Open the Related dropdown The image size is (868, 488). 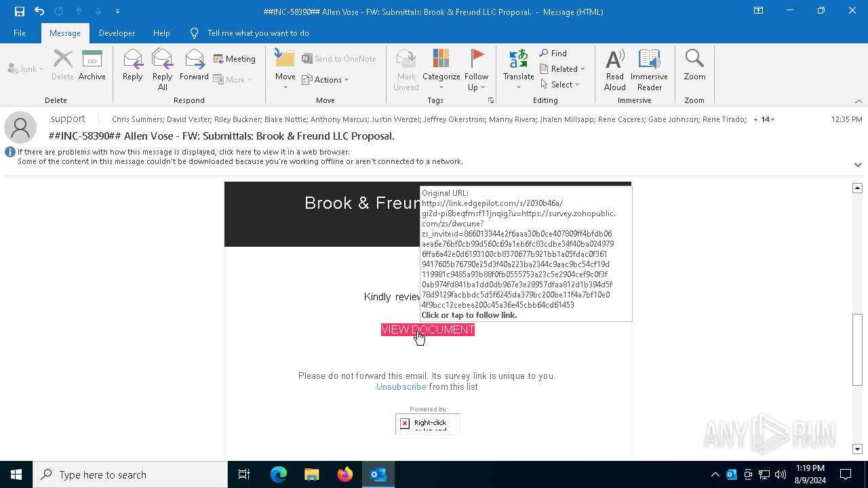562,69
